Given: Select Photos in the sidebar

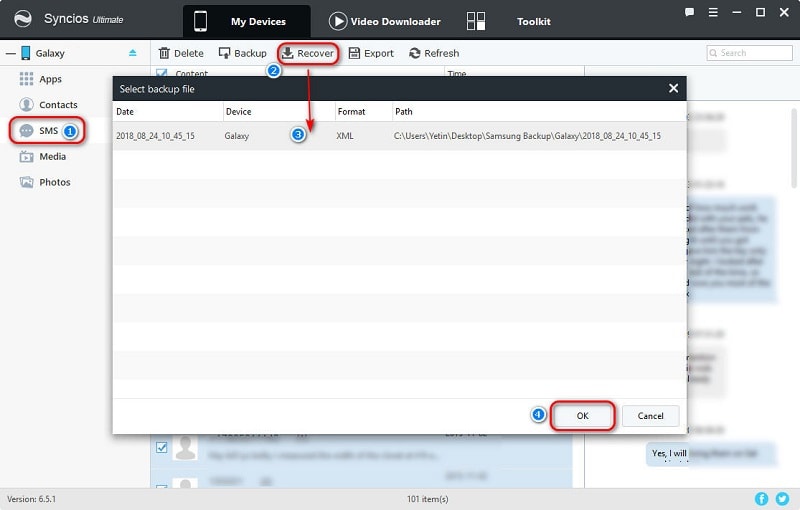Looking at the screenshot, I should tap(45, 182).
